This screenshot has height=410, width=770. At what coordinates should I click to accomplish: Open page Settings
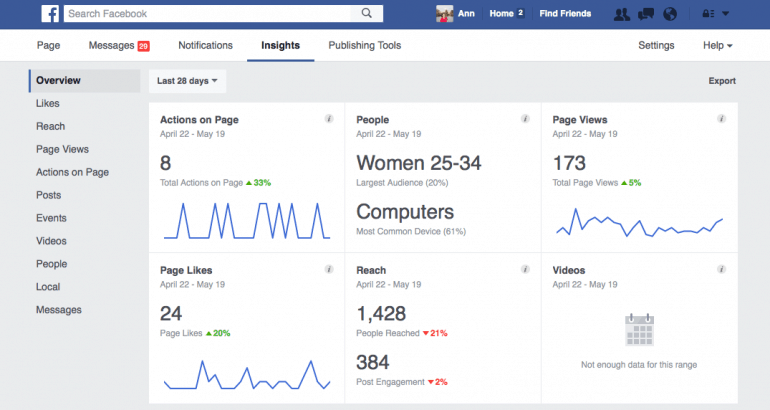656,45
